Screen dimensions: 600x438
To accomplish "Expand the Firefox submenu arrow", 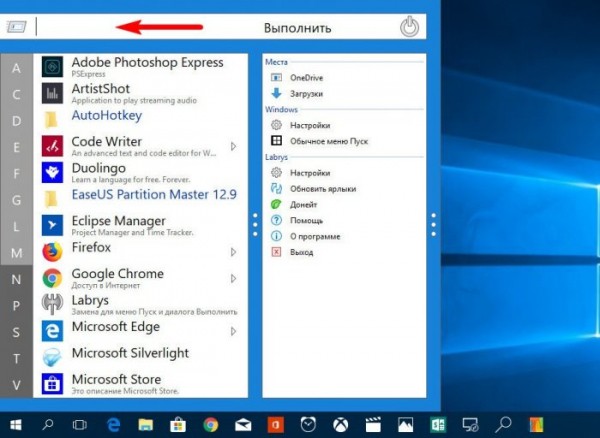I will coord(233,252).
